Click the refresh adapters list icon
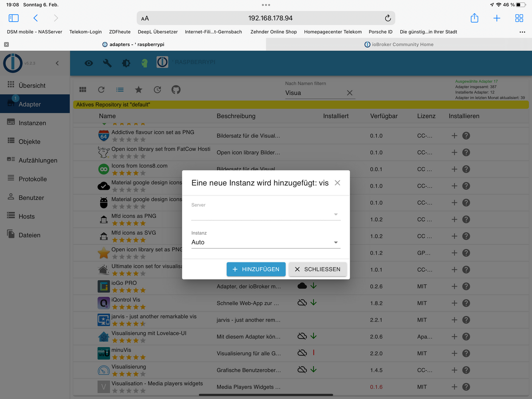Image resolution: width=532 pixels, height=399 pixels. pyautogui.click(x=102, y=90)
